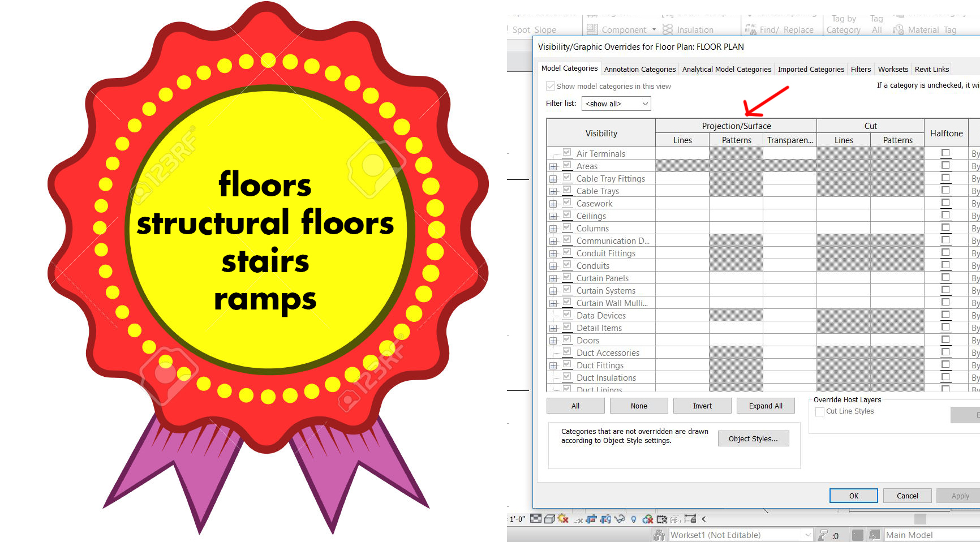Open the Workset1 (Not Editable) dropdown
Screen dimensions: 980x542
[x=741, y=535]
